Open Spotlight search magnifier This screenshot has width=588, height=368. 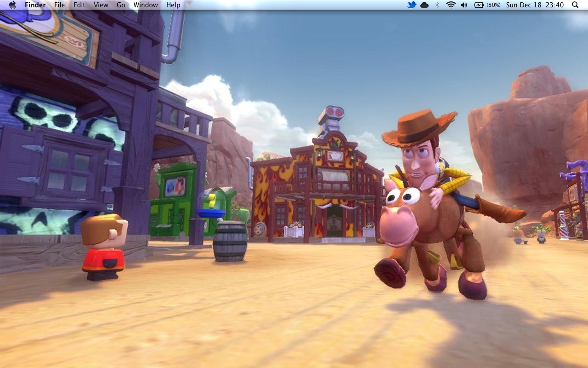pos(575,5)
